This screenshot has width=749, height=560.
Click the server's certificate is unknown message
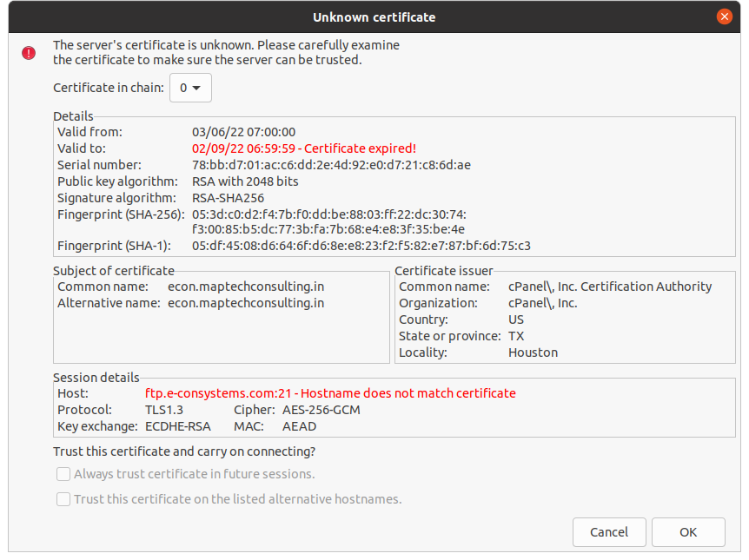point(227,52)
